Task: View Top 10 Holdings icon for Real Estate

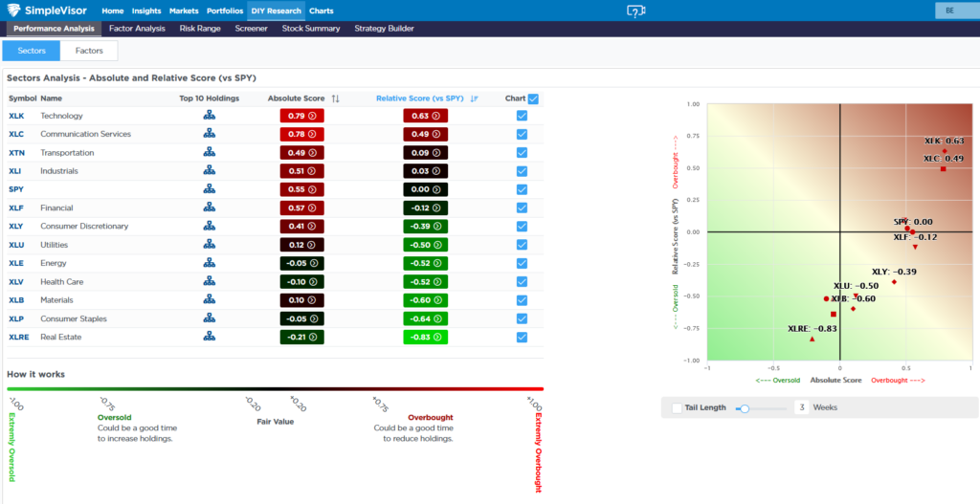Action: (x=209, y=337)
